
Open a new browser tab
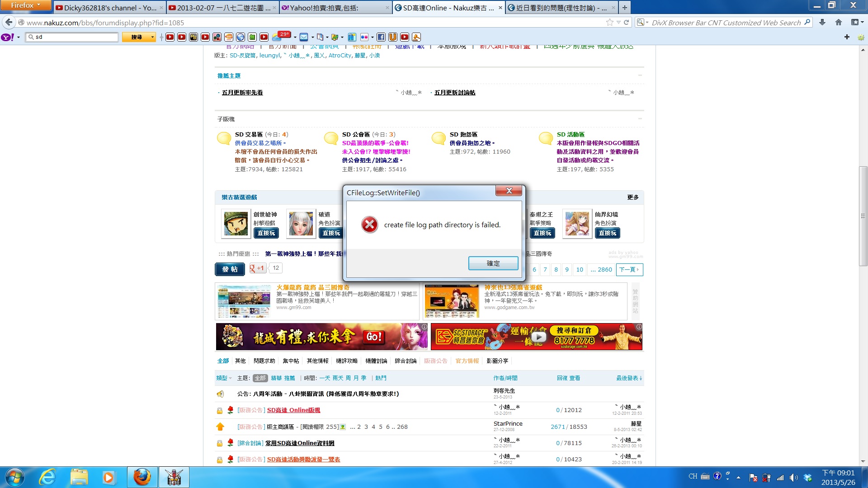(625, 8)
